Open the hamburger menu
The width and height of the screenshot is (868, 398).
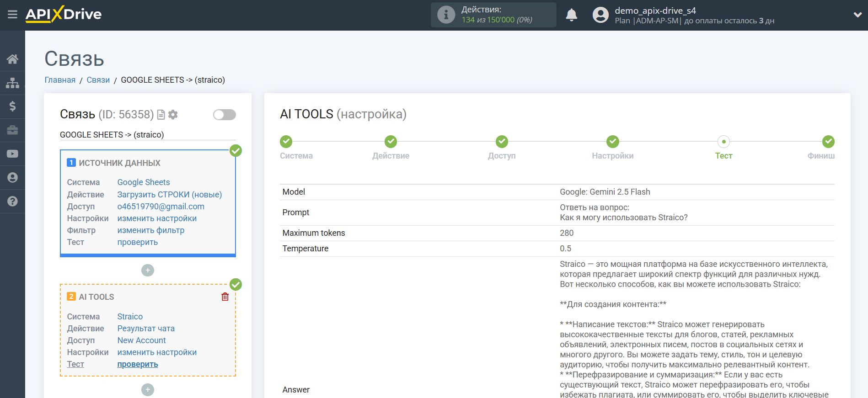coord(12,15)
